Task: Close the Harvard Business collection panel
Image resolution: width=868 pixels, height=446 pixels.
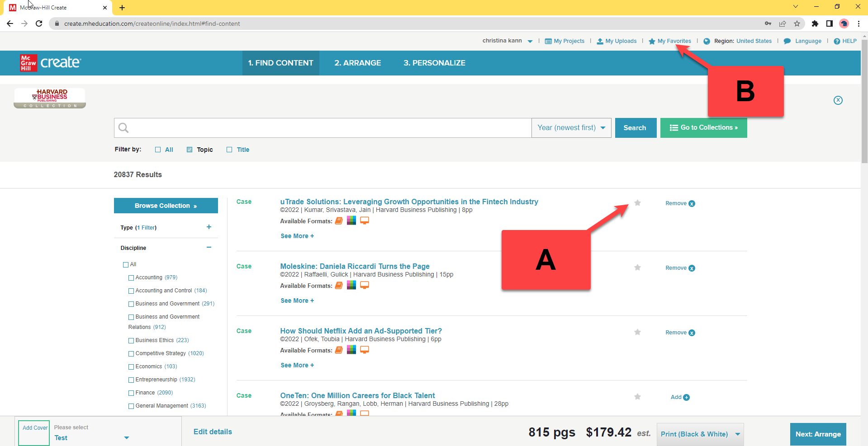Action: (838, 100)
